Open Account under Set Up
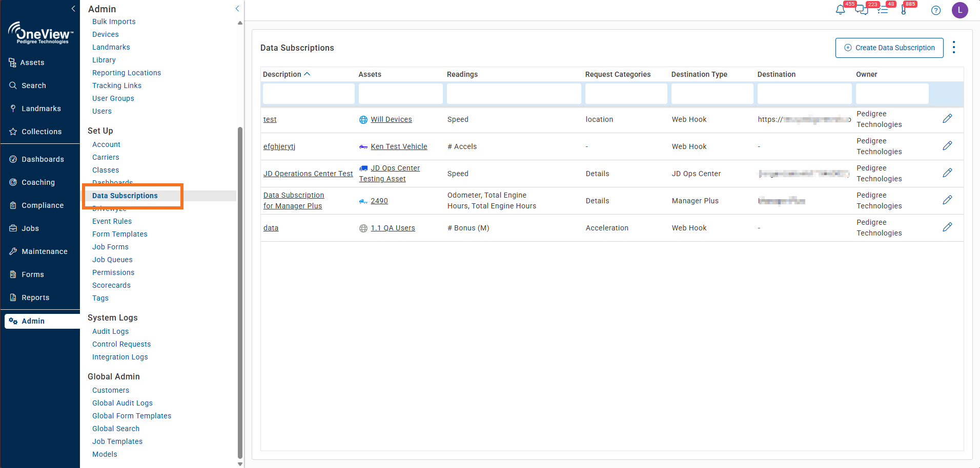This screenshot has width=980, height=468. point(106,144)
